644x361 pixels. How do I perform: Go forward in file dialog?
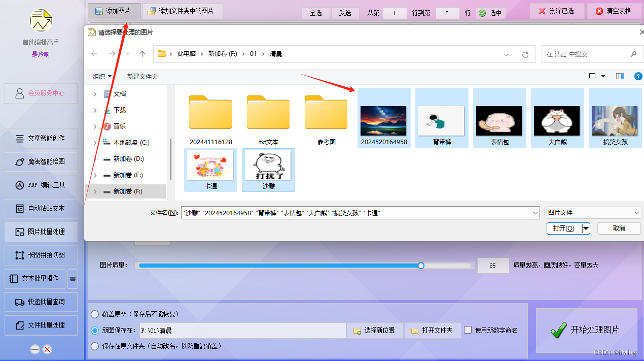pos(112,54)
